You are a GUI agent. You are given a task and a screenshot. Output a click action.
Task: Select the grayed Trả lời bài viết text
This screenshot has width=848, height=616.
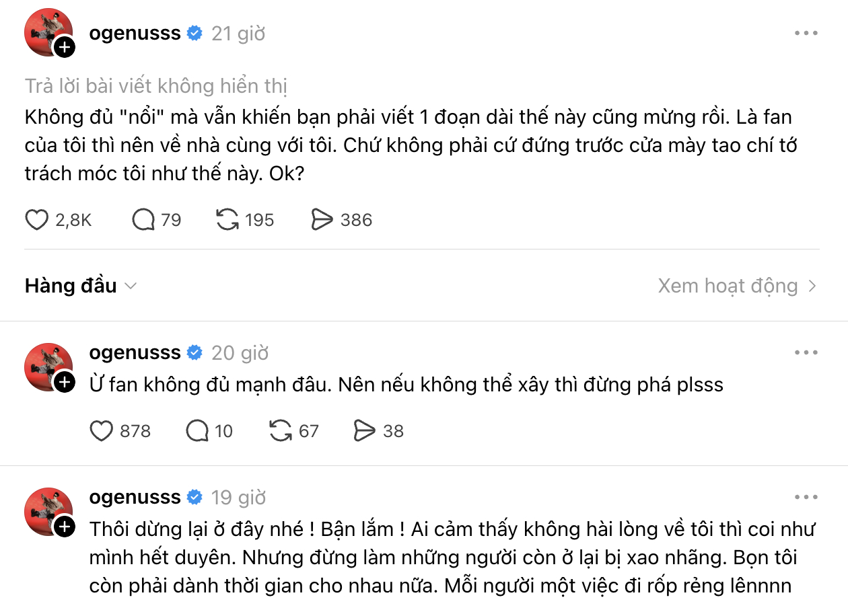pos(155,85)
